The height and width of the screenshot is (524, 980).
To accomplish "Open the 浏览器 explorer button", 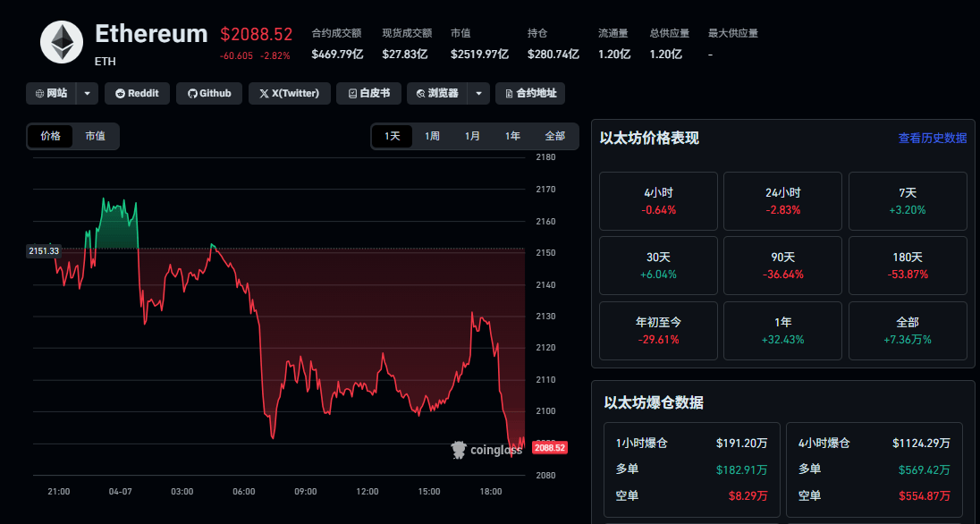I will [x=437, y=93].
